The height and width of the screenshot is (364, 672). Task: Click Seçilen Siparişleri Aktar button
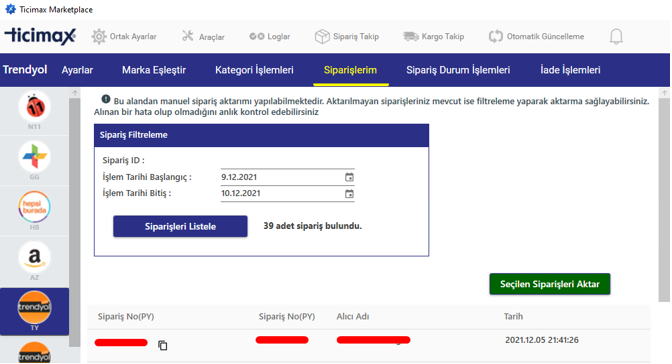point(550,284)
